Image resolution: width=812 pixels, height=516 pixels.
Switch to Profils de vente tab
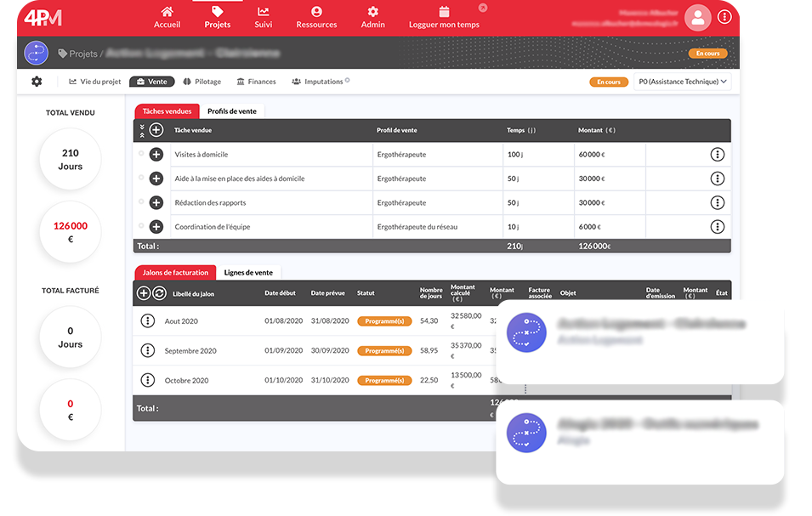tap(233, 111)
